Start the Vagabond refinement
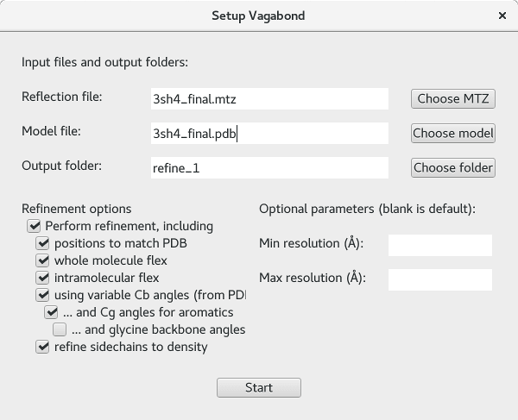The height and width of the screenshot is (420, 518). click(x=259, y=387)
